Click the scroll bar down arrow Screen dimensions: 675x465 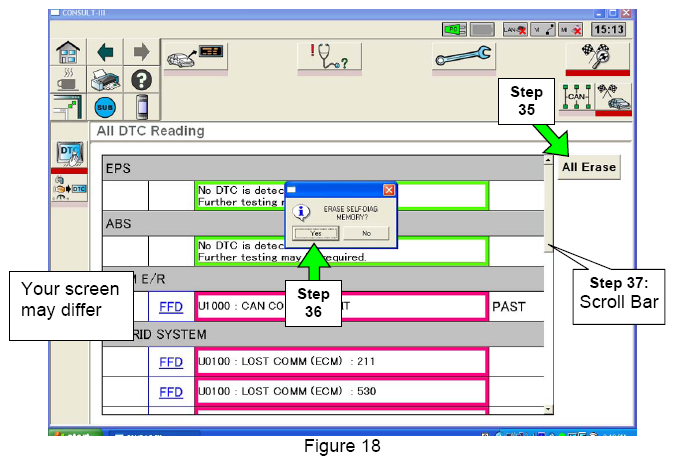tap(547, 409)
